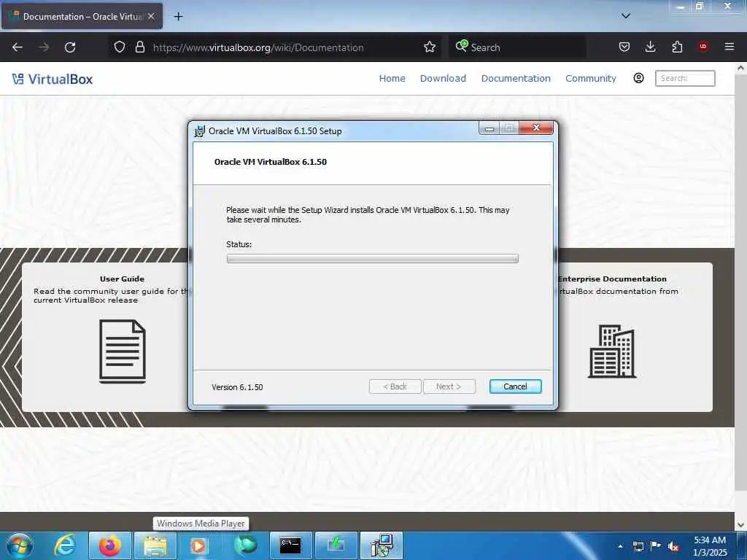Click the network tray icon
The width and height of the screenshot is (747, 560).
638,546
